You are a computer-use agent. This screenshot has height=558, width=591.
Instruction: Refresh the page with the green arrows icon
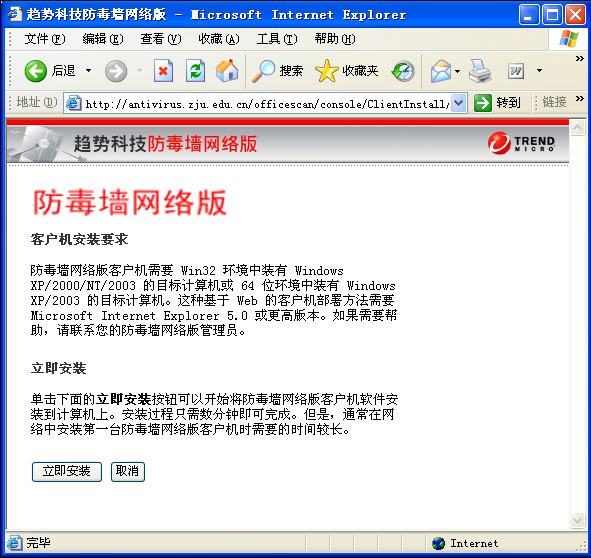tap(195, 71)
